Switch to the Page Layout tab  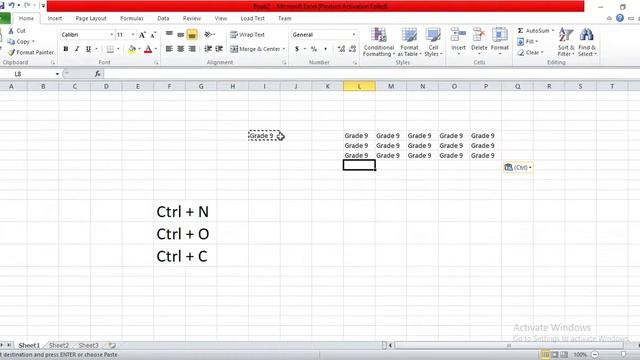(x=91, y=18)
